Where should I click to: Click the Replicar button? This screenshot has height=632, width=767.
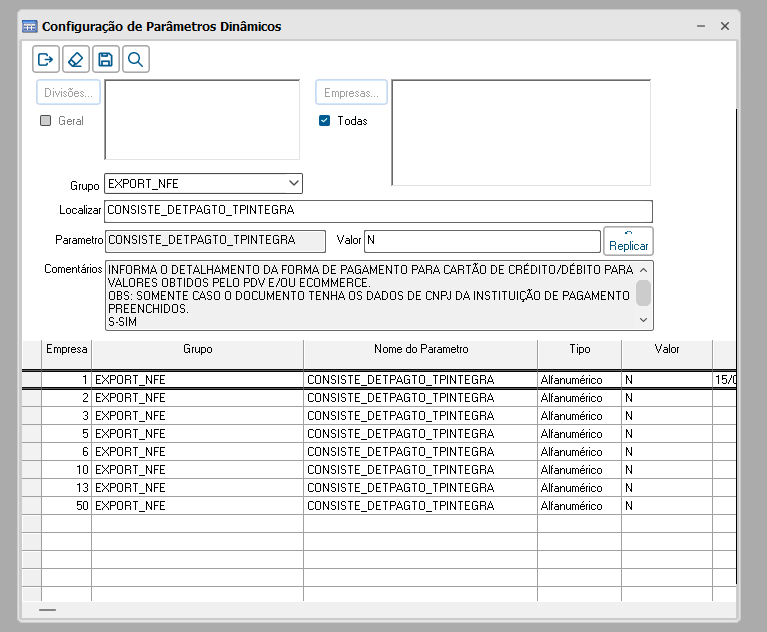(629, 241)
